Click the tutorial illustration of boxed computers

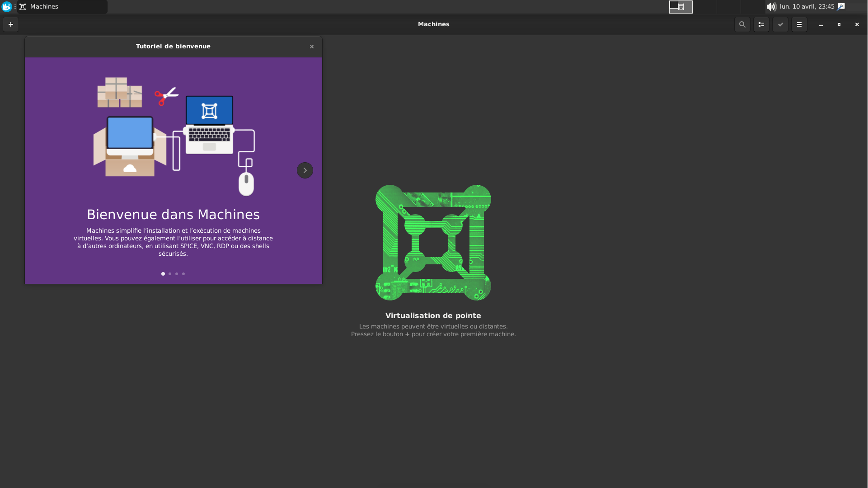(x=174, y=136)
